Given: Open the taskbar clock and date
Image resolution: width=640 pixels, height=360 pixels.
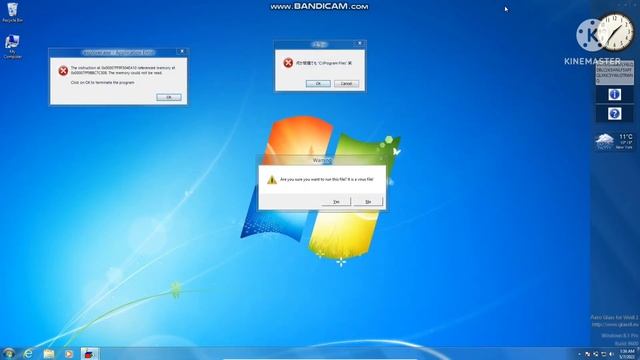Looking at the screenshot, I should tap(627, 353).
